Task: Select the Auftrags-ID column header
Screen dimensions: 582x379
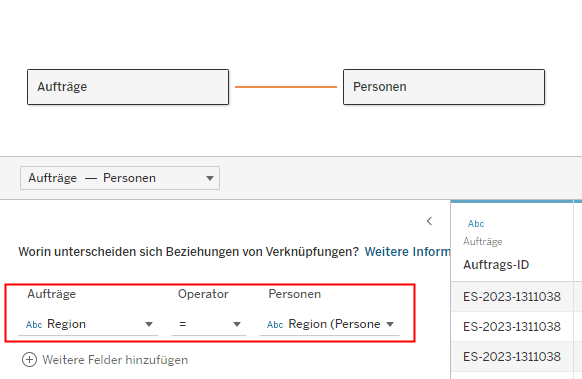Action: point(496,265)
